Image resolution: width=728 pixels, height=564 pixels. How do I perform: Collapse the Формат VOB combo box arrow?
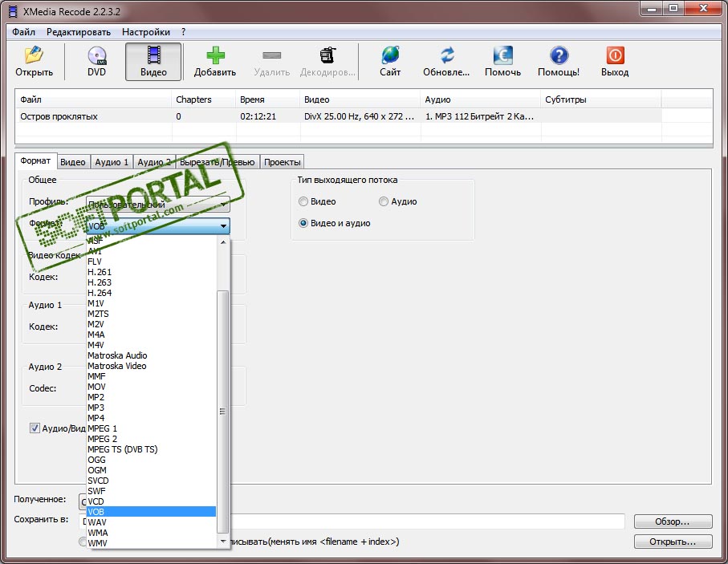coord(223,226)
